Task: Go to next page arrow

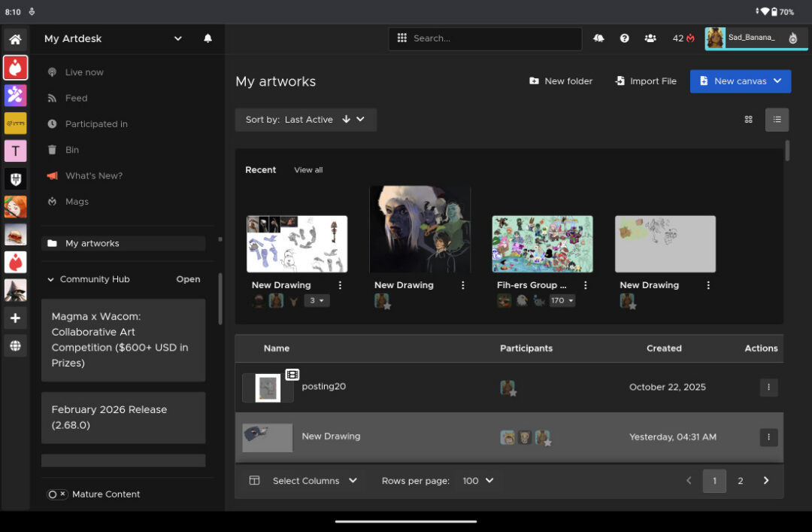Action: point(766,481)
